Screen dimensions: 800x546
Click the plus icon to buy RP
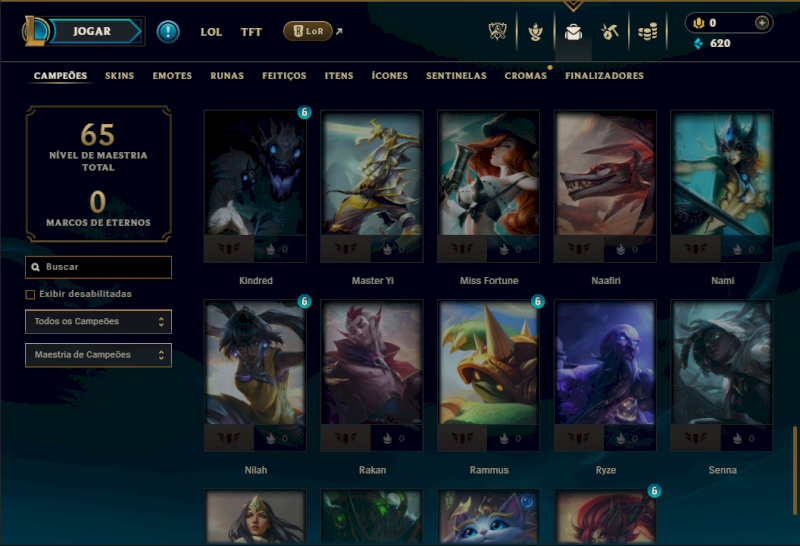point(762,23)
